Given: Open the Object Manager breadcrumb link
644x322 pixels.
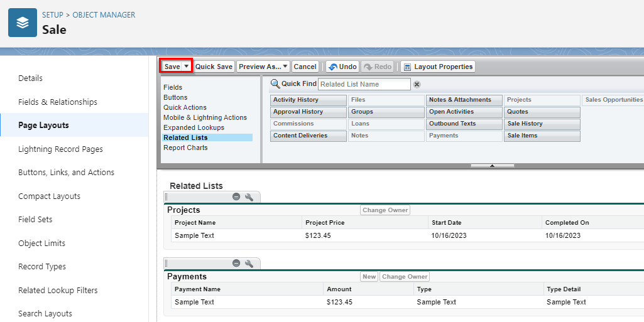Looking at the screenshot, I should pyautogui.click(x=104, y=15).
